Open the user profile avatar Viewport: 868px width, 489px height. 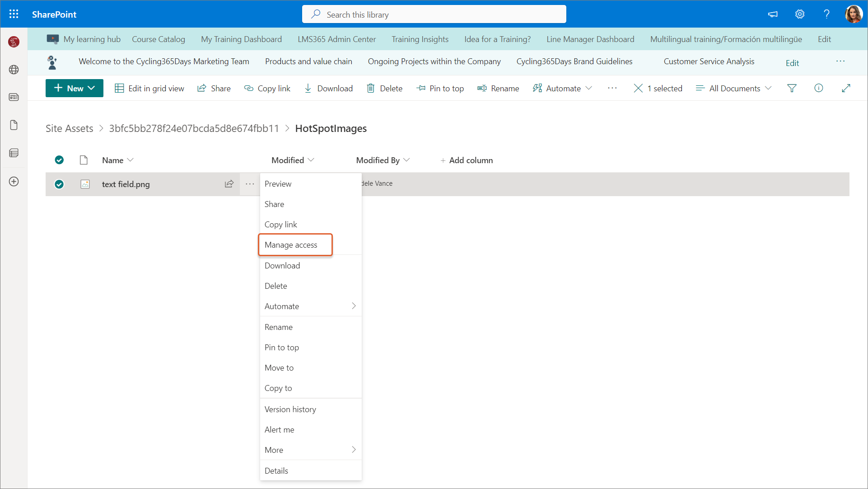point(854,14)
